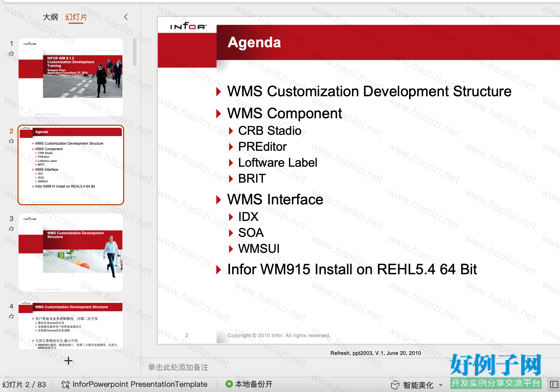Image resolution: width=560 pixels, height=392 pixels.
Task: Click the view layout icon in status bar
Action: tap(554, 384)
